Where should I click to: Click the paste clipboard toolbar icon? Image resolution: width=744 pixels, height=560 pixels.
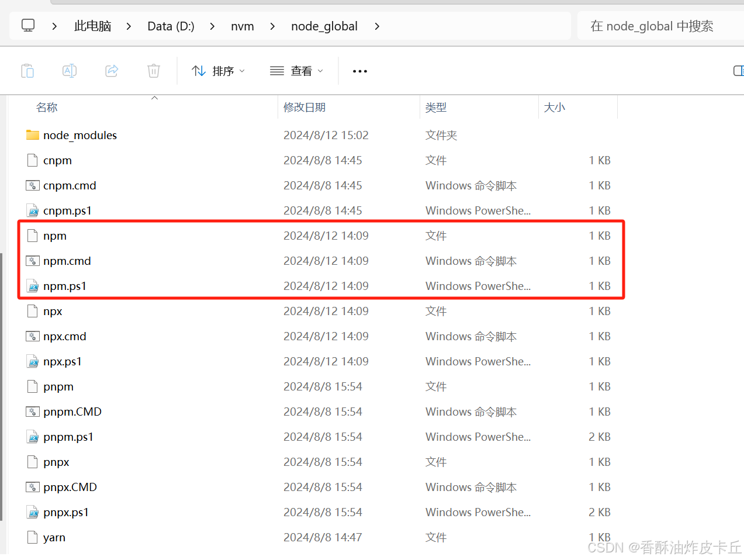pos(27,71)
